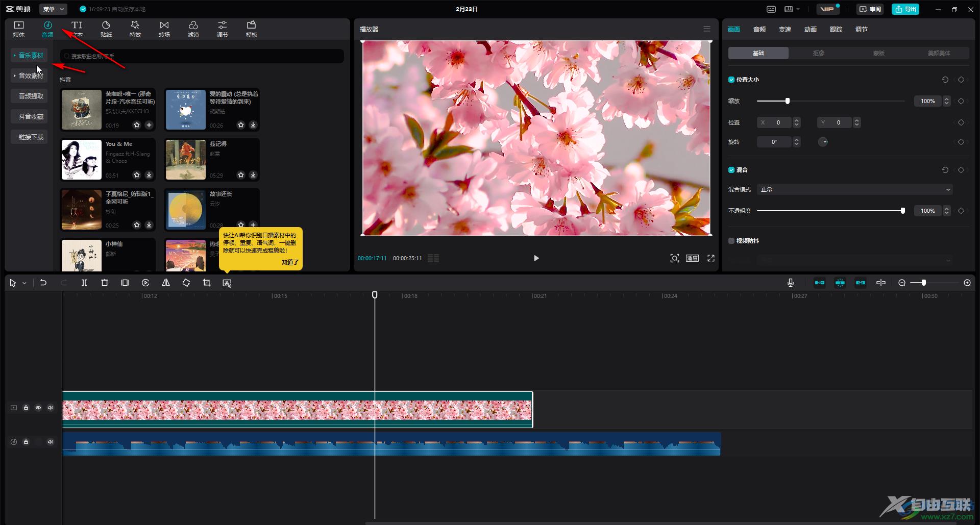The height and width of the screenshot is (525, 980).
Task: Click the freeze frame tool
Action: [x=125, y=283]
